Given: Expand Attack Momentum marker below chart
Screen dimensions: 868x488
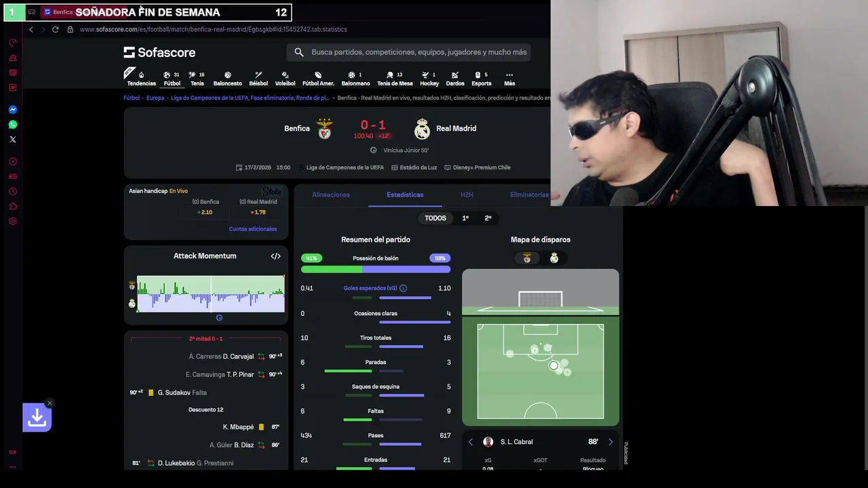Looking at the screenshot, I should (x=219, y=317).
